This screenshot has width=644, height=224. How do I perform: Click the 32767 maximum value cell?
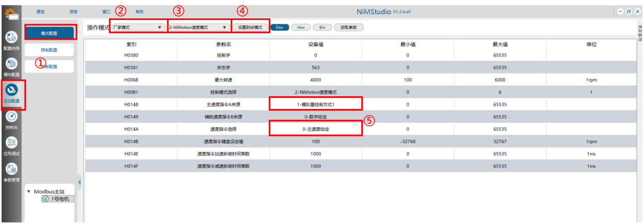(500, 141)
